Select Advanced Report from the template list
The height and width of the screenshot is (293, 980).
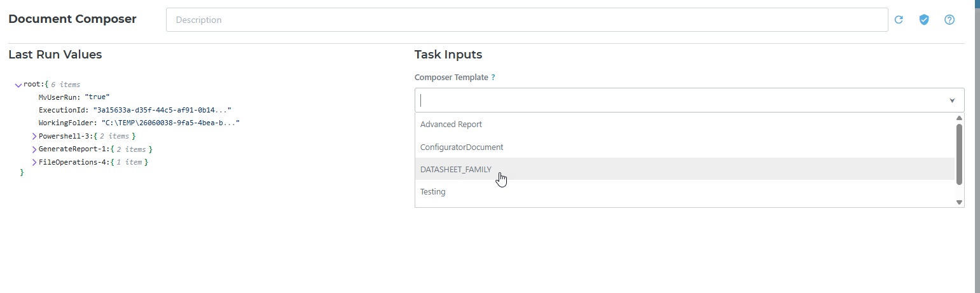click(x=685, y=125)
